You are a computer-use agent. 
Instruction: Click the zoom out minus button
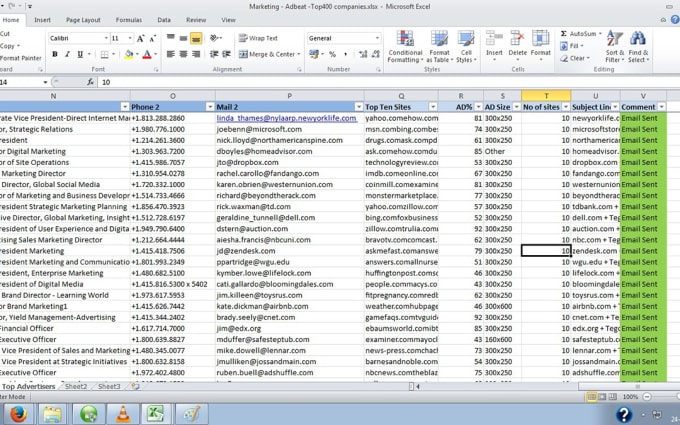tap(647, 397)
